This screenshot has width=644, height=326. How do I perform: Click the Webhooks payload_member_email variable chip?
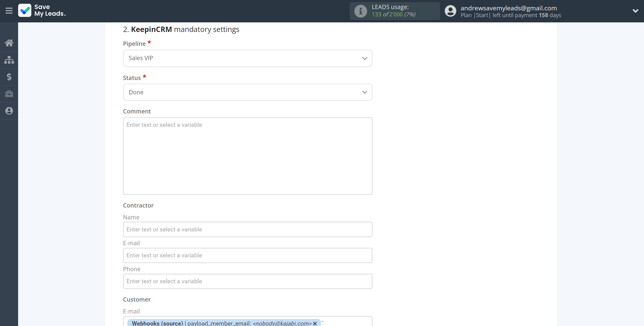pyautogui.click(x=224, y=323)
